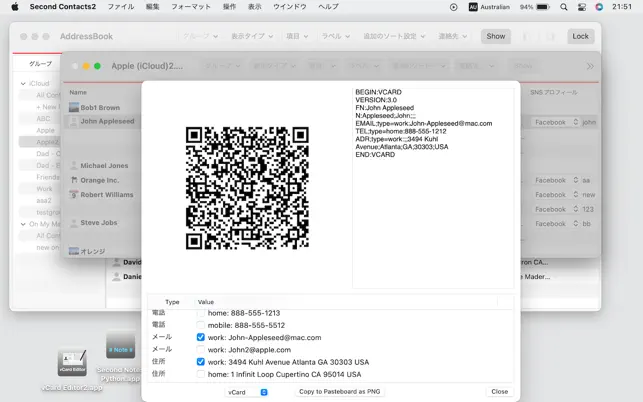Open the ファイル menu
This screenshot has height=402, width=643.
pos(121,7)
